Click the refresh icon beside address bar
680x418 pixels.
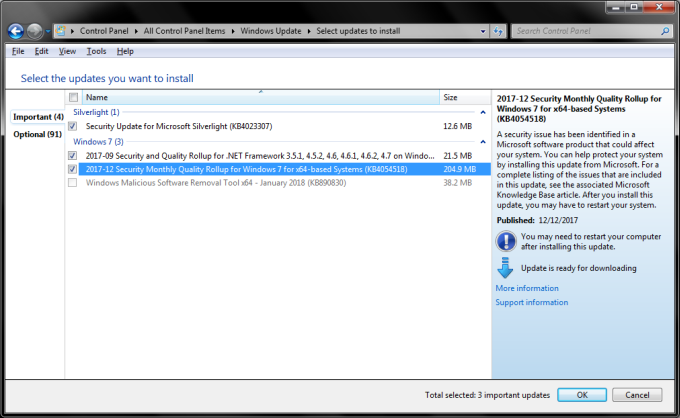coord(498,31)
